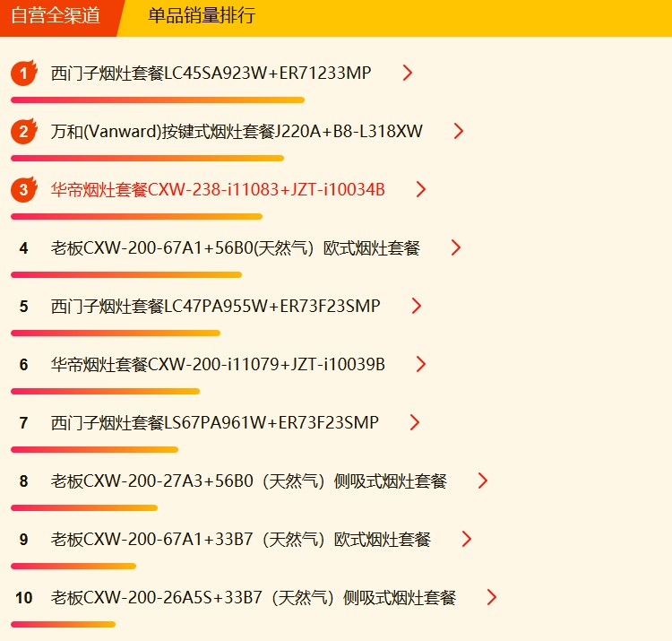The height and width of the screenshot is (641, 672).
Task: Click rank number 8
Action: (23, 481)
